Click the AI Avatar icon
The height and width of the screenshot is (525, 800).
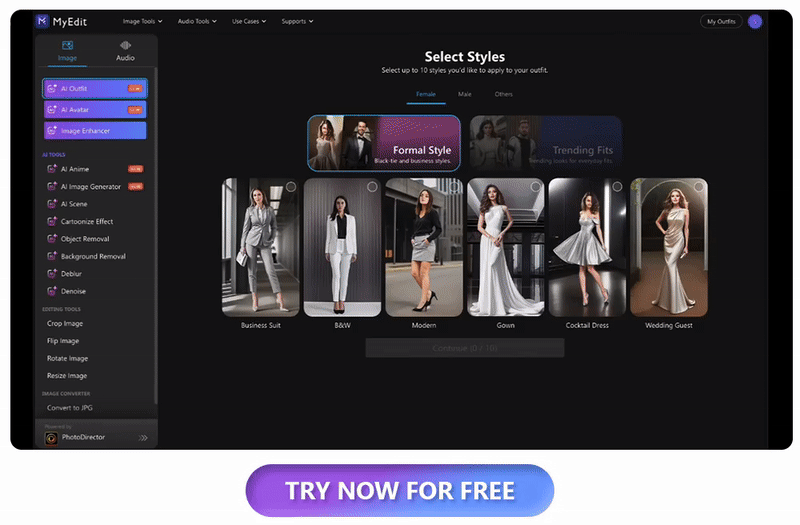52,110
